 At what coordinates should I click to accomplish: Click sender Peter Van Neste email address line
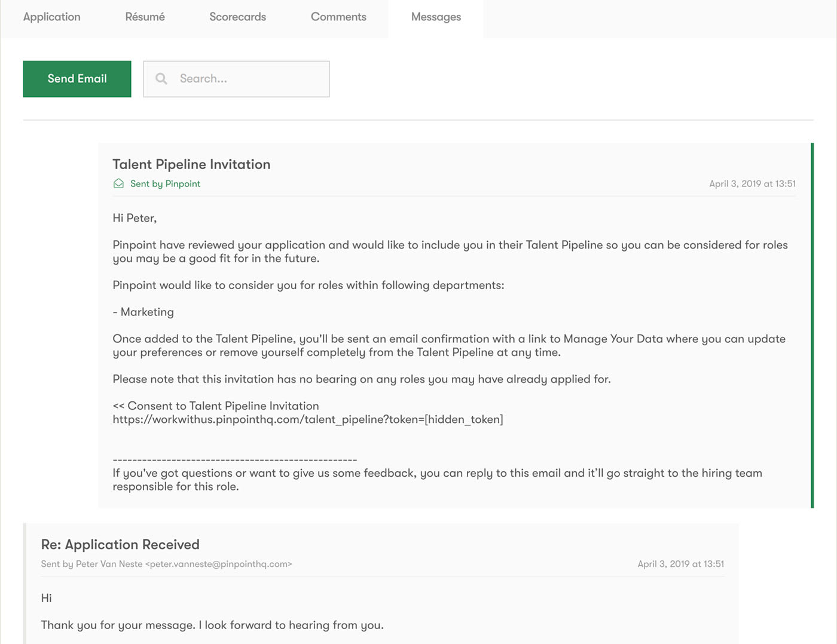tap(166, 564)
